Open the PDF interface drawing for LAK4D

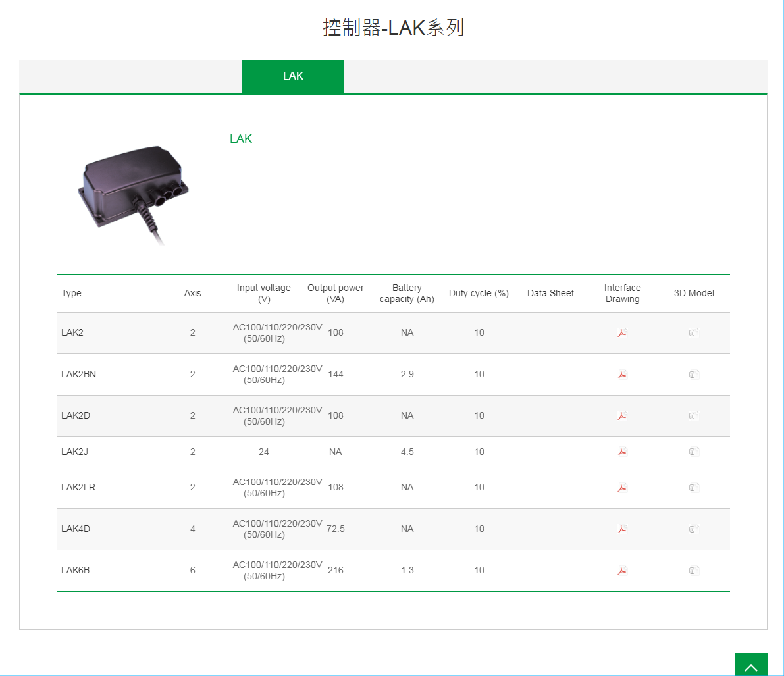pos(622,529)
